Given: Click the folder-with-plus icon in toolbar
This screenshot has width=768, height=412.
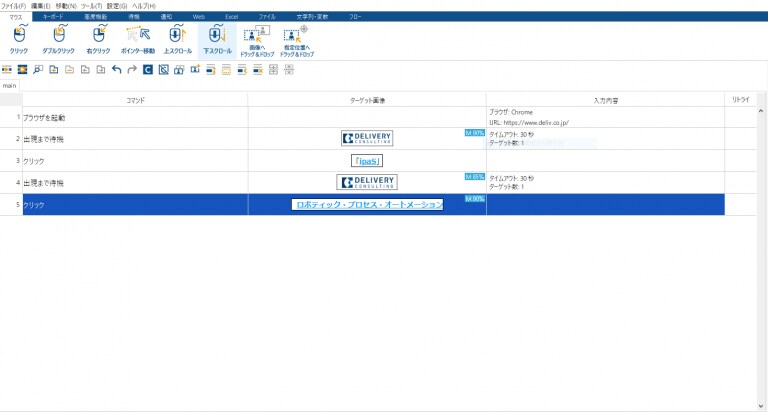Looking at the screenshot, I should tap(54, 70).
